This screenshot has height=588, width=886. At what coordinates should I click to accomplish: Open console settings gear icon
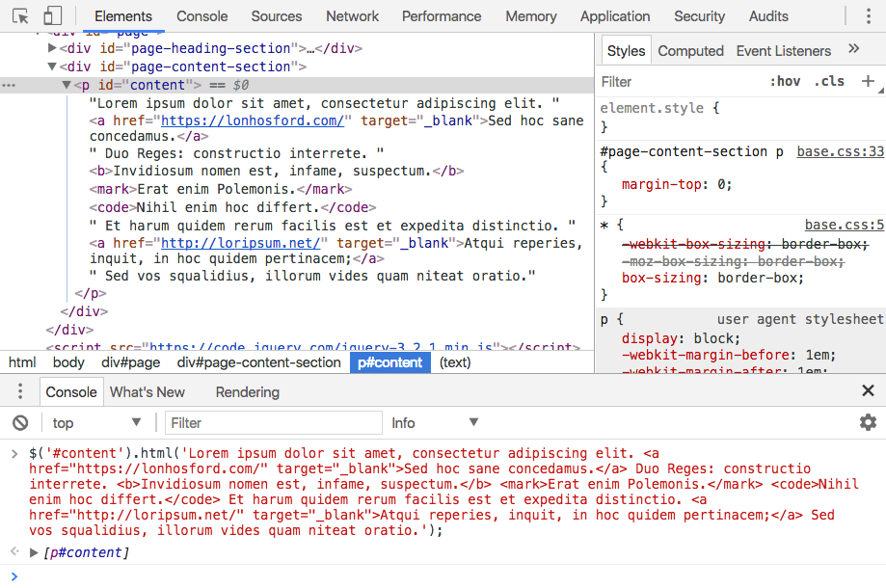click(x=868, y=422)
